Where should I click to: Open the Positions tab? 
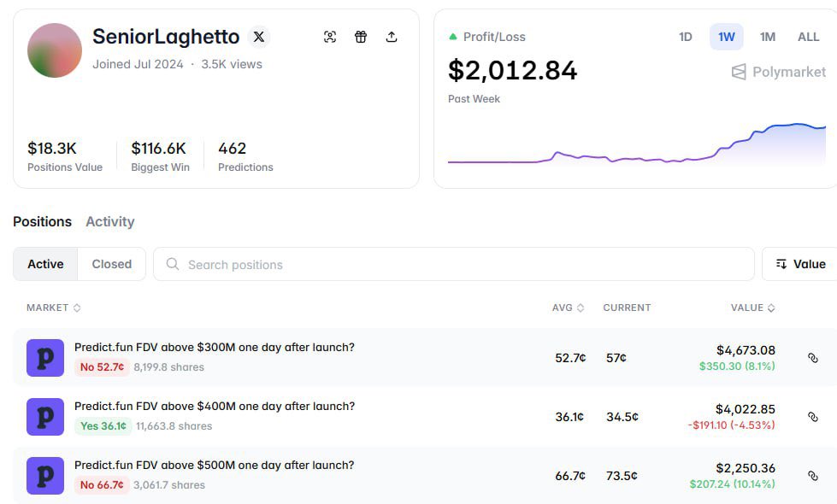pyautogui.click(x=42, y=221)
